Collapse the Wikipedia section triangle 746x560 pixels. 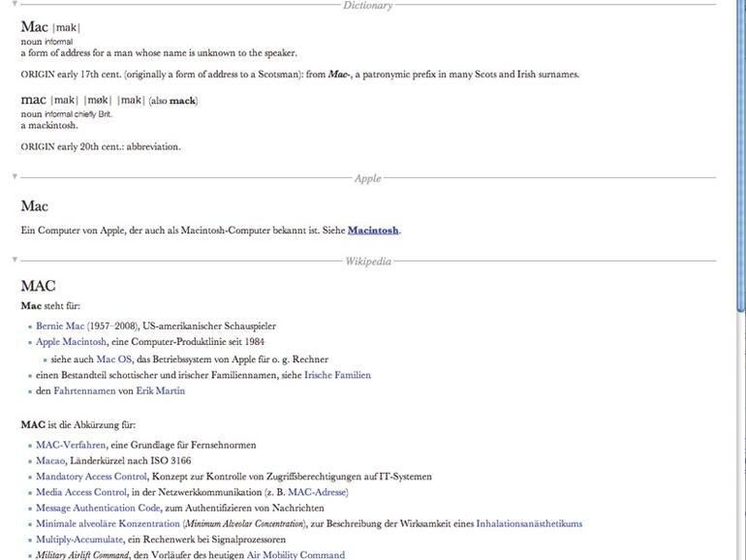pyautogui.click(x=14, y=261)
